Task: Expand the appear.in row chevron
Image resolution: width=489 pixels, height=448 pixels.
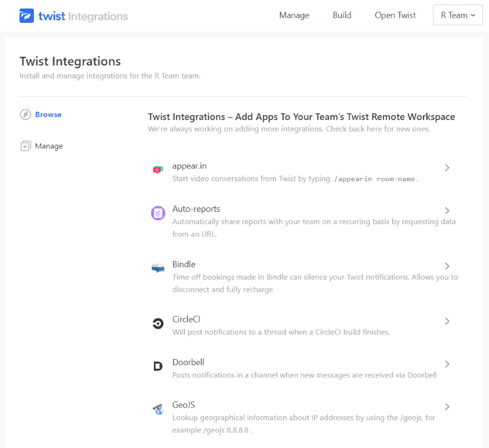Action: click(x=447, y=167)
